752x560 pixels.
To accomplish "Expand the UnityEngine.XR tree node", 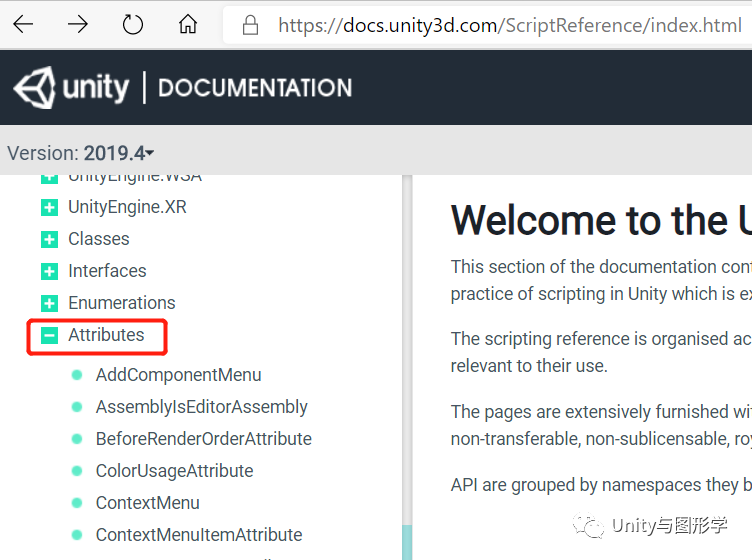I will (49, 208).
